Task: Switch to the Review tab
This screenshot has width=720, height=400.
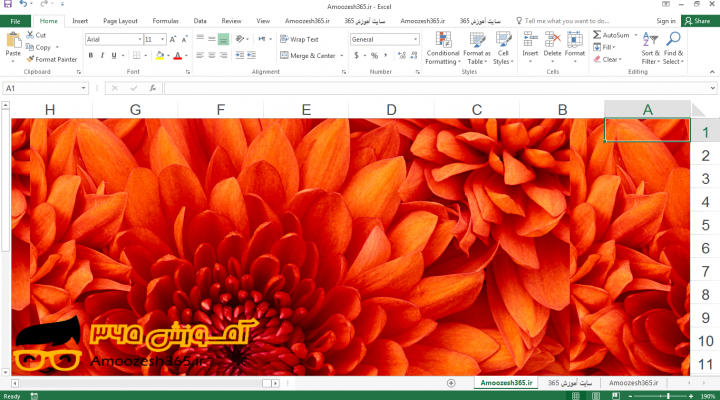Action: (231, 21)
